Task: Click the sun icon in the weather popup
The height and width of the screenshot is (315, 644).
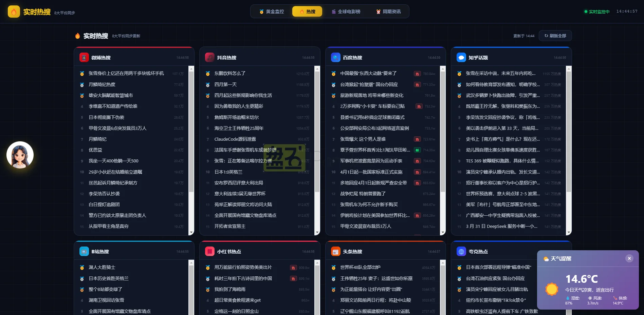Action: pos(552,289)
